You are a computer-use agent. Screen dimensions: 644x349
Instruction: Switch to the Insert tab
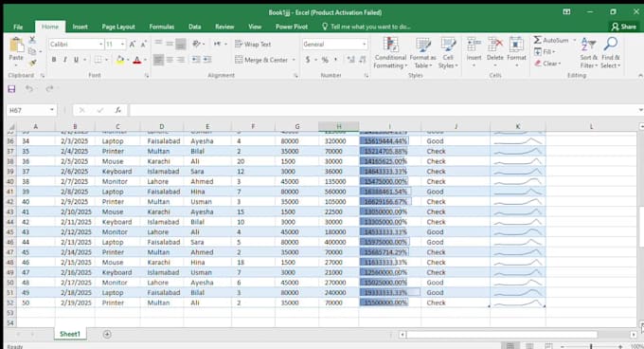80,27
